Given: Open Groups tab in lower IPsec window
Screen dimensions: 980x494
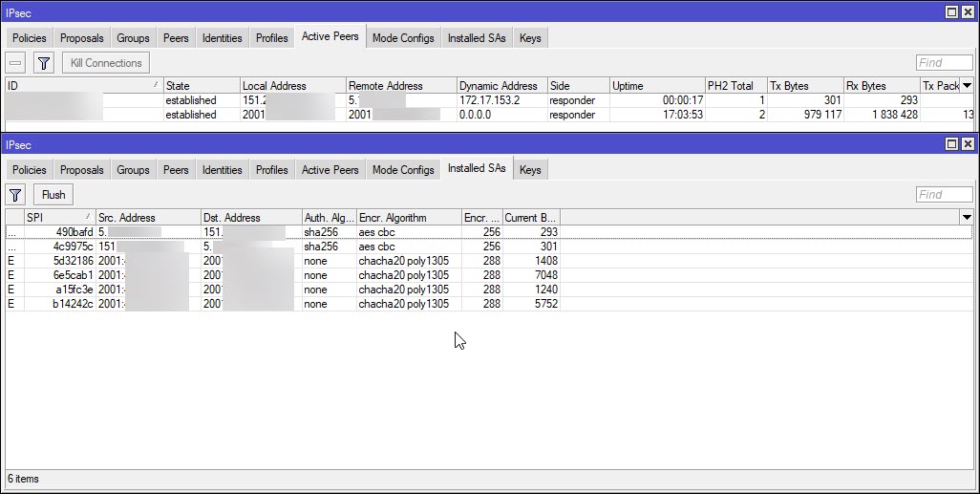Looking at the screenshot, I should pos(133,170).
